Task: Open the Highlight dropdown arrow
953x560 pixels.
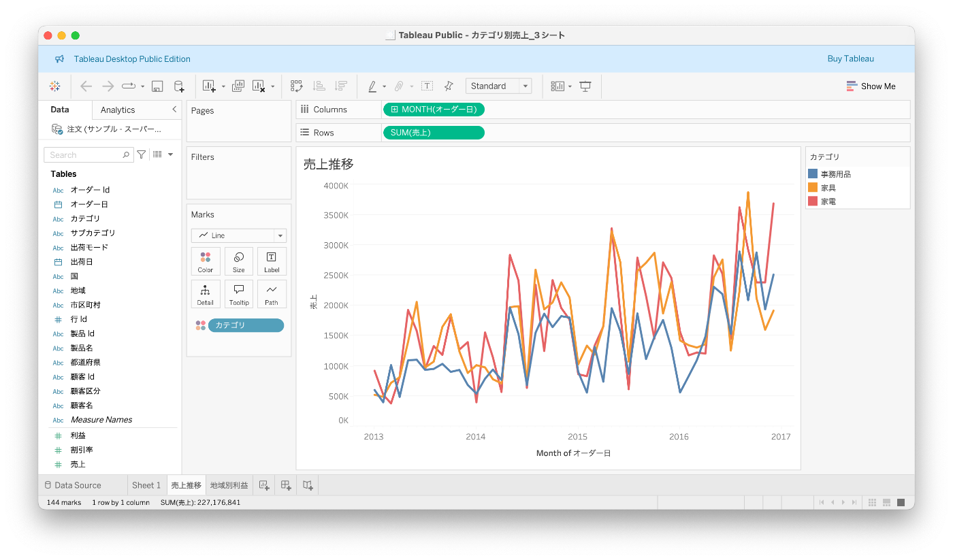Action: 384,87
